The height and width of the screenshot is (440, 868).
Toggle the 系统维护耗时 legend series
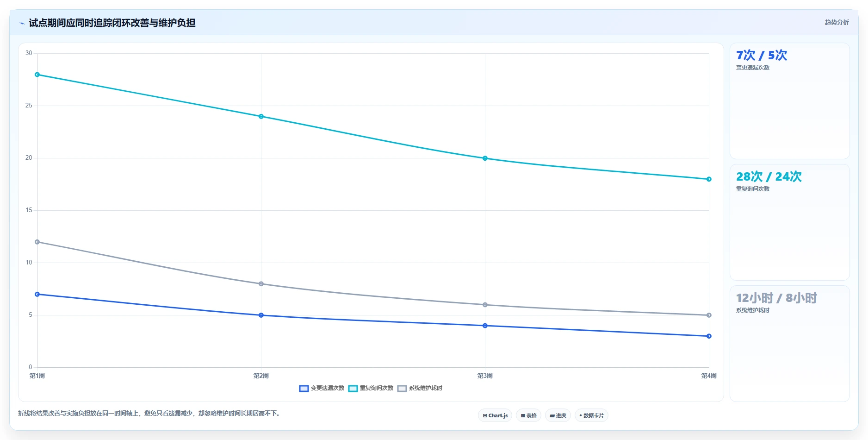pyautogui.click(x=420, y=388)
